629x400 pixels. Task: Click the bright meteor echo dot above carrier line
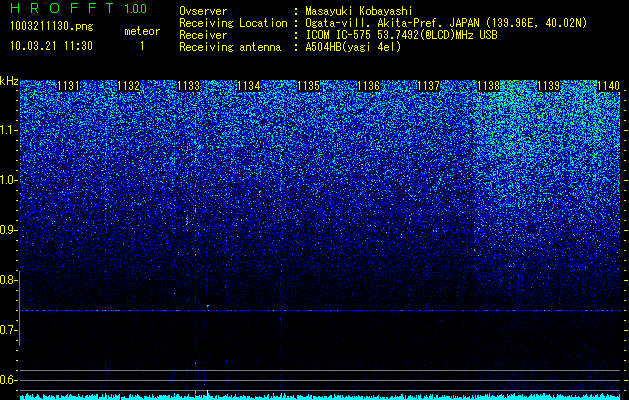(x=208, y=306)
